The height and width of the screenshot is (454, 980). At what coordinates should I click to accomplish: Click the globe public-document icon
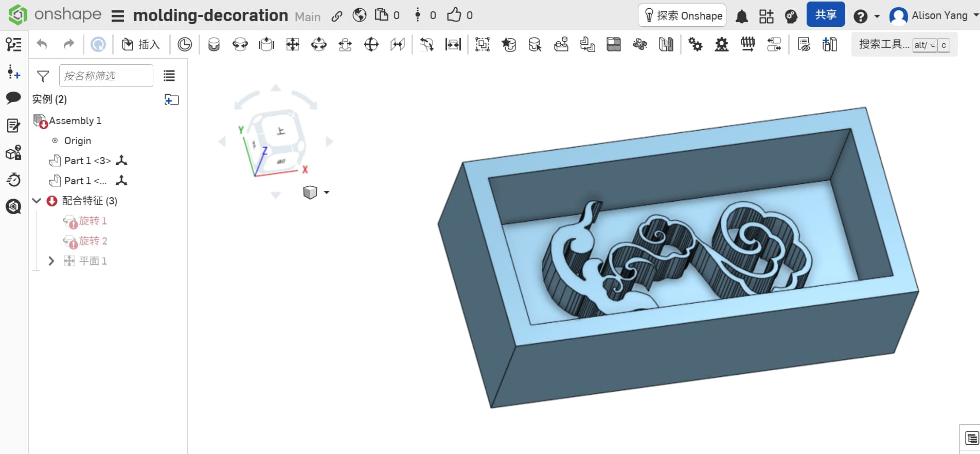point(360,15)
